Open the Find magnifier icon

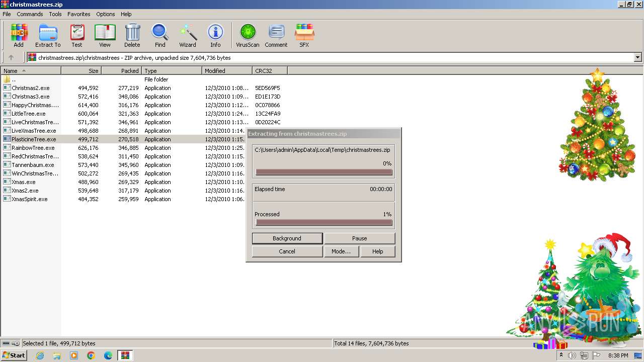(160, 36)
